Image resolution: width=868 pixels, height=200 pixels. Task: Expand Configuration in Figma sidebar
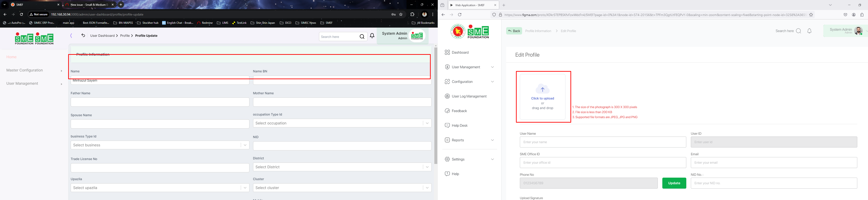point(469,82)
